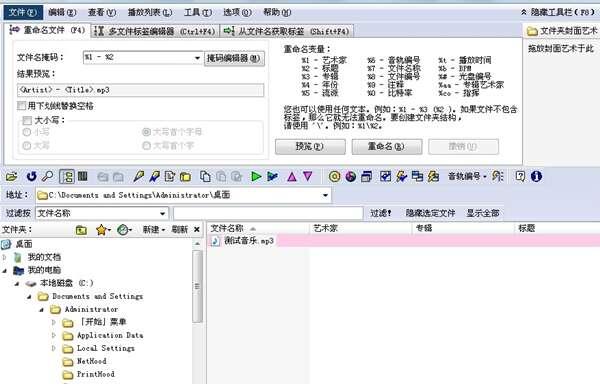The width and height of the screenshot is (600, 384).
Task: Click the green play toolbar icon
Action: [256, 176]
